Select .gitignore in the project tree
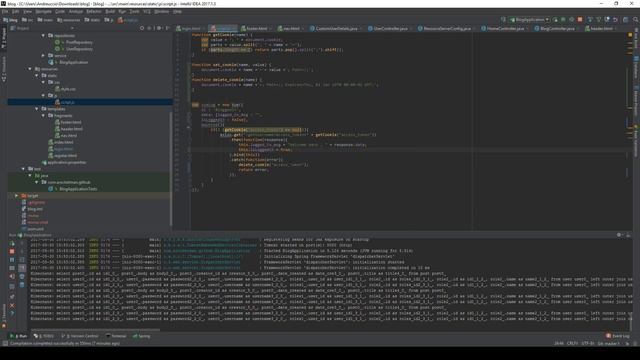This screenshot has height=360, width=640. [33, 202]
